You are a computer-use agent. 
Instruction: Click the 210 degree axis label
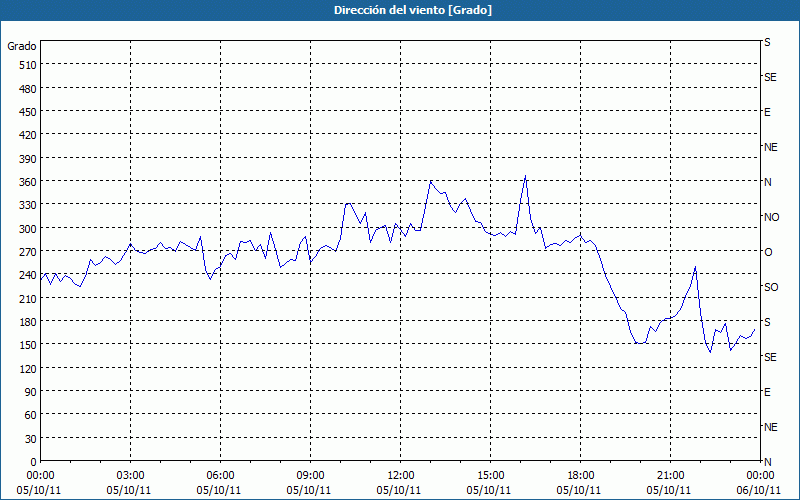click(28, 299)
